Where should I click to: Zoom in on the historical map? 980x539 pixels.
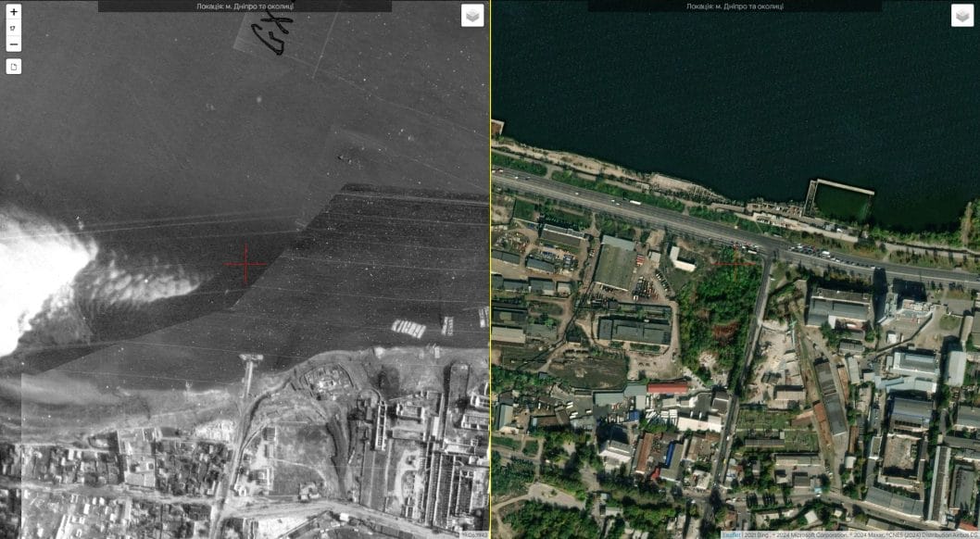pos(14,12)
